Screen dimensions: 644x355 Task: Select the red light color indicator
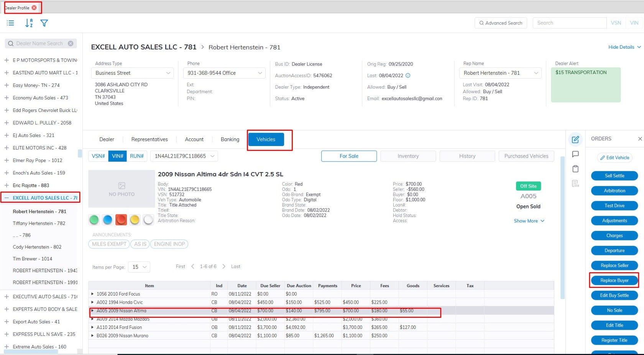(121, 220)
